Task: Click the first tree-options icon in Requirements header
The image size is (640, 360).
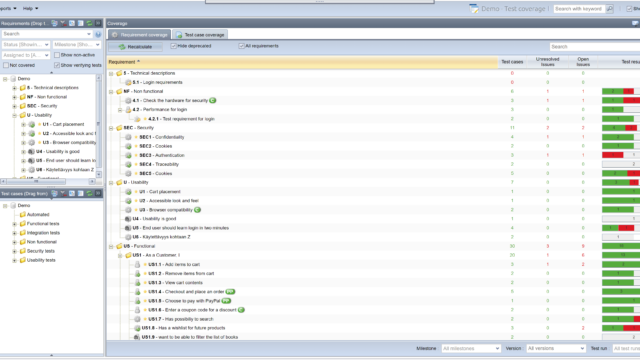Action: pos(54,23)
